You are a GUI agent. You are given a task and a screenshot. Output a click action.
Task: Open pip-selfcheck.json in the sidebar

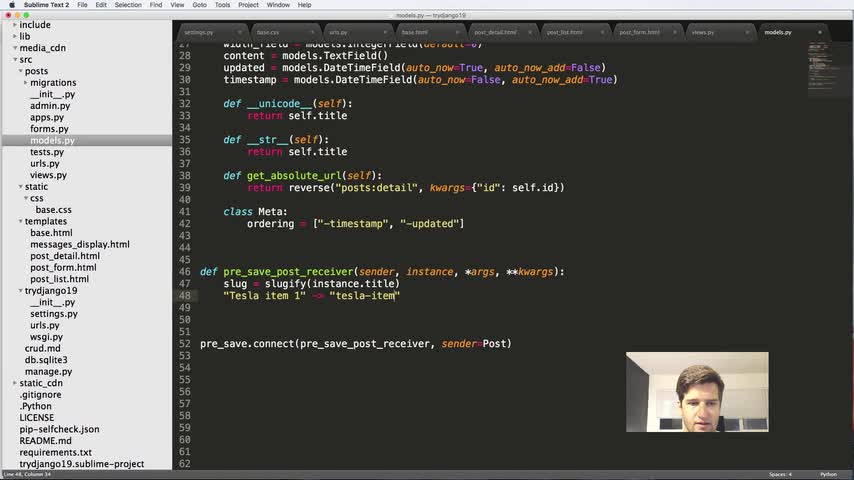[59, 429]
